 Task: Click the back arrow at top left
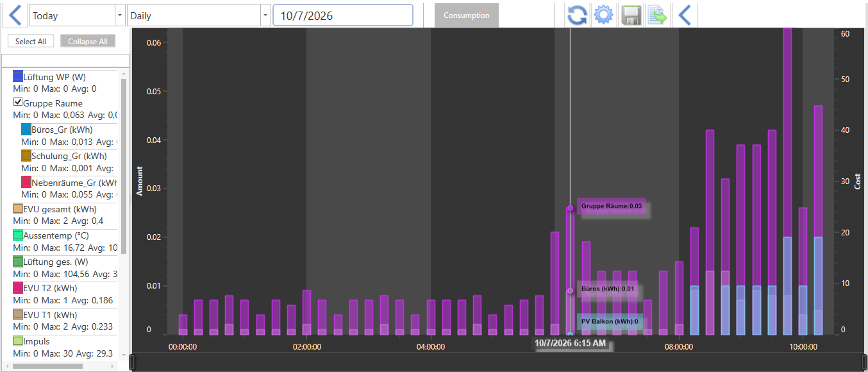pos(15,15)
